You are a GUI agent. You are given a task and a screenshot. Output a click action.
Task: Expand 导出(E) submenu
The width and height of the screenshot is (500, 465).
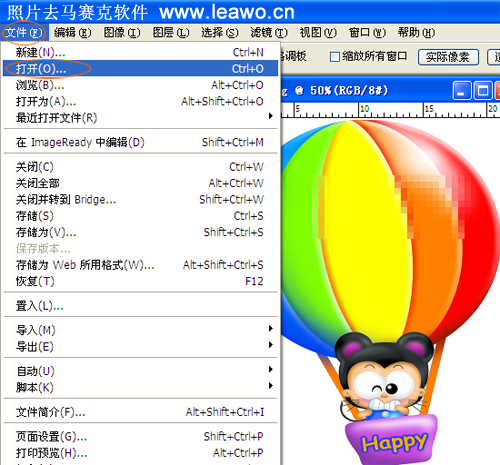140,346
